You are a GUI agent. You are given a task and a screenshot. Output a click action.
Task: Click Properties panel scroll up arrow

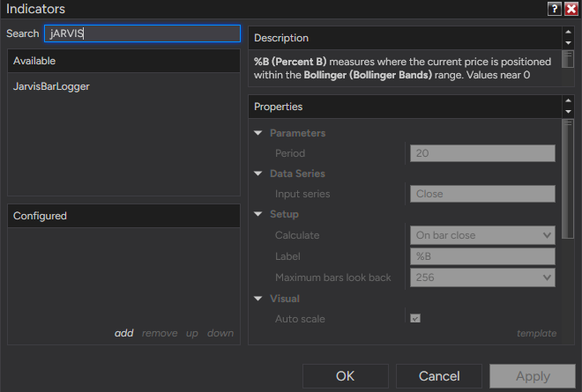click(568, 100)
